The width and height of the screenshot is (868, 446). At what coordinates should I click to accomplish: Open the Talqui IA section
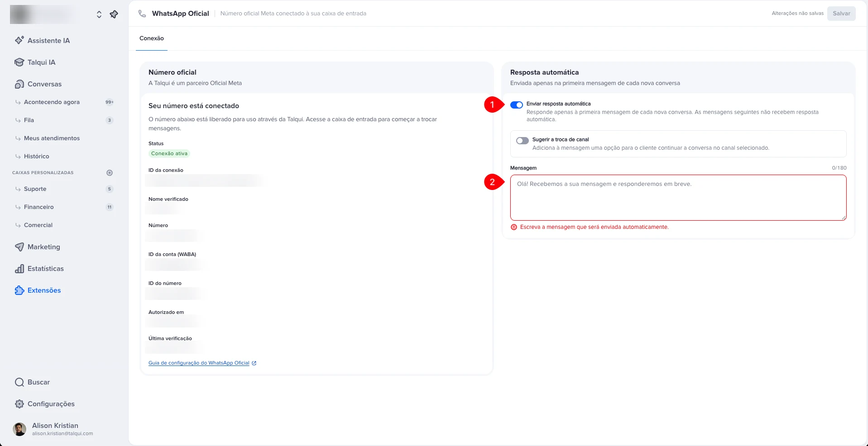tap(41, 62)
